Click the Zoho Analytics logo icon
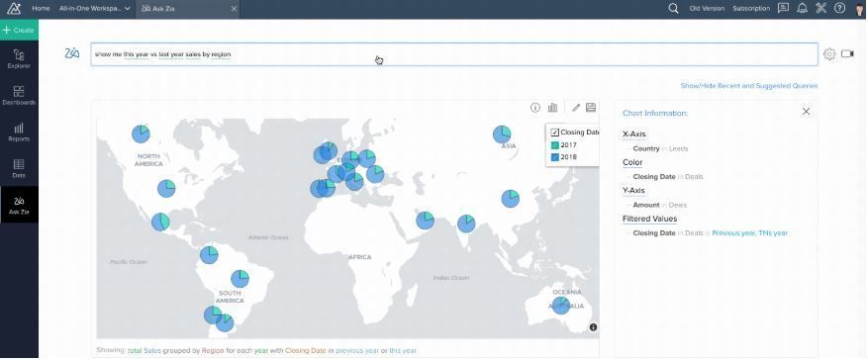Screen dimensions: 868x360 (x=13, y=8)
